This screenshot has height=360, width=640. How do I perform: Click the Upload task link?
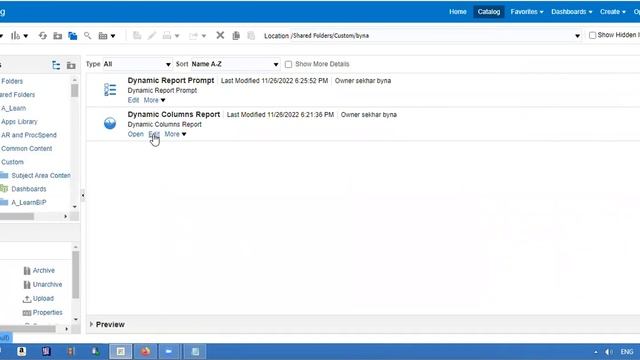[x=43, y=299]
